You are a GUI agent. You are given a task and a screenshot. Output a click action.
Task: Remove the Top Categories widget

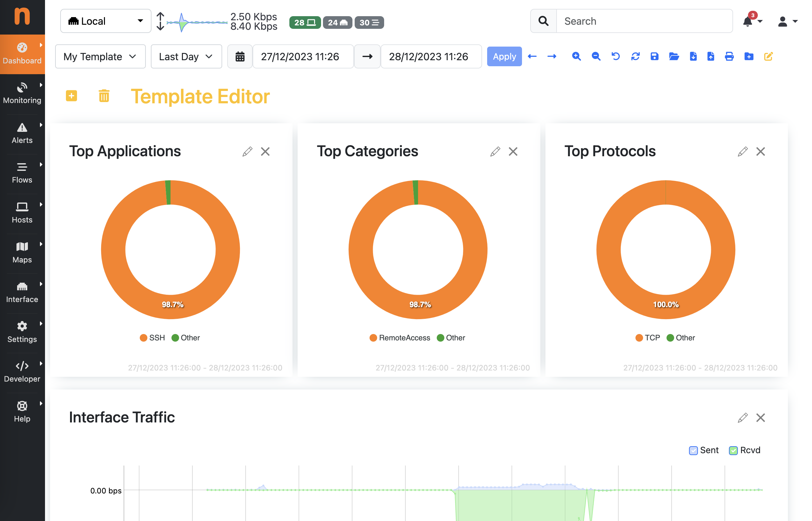513,151
